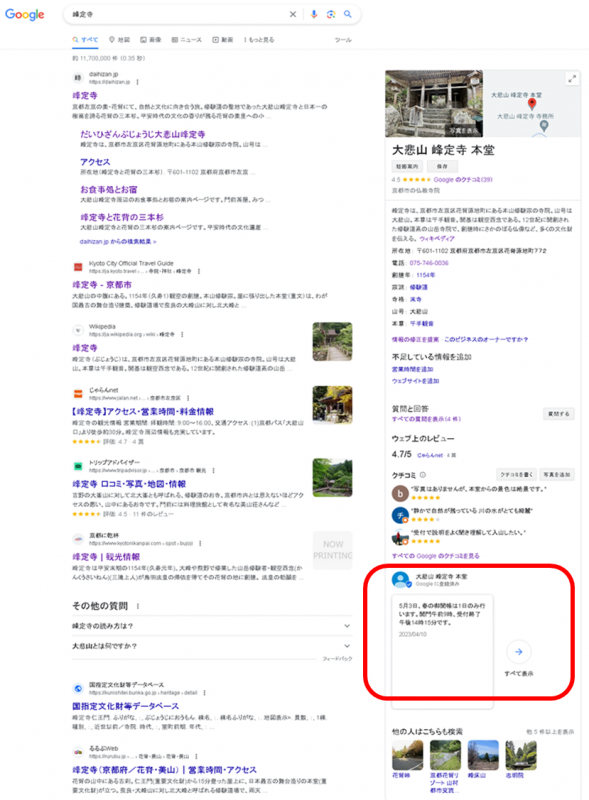Call the phone number 075-746-0036
The height and width of the screenshot is (800, 589).
click(429, 263)
